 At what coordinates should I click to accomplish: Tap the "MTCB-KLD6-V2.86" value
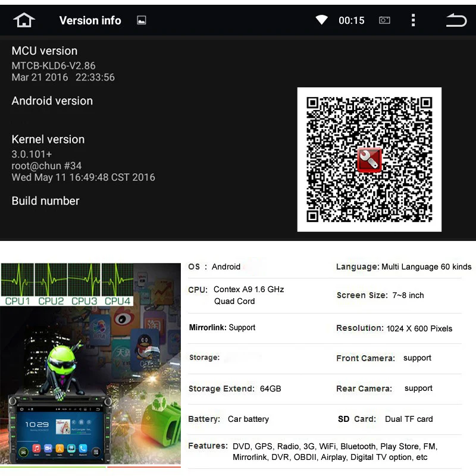tap(54, 65)
